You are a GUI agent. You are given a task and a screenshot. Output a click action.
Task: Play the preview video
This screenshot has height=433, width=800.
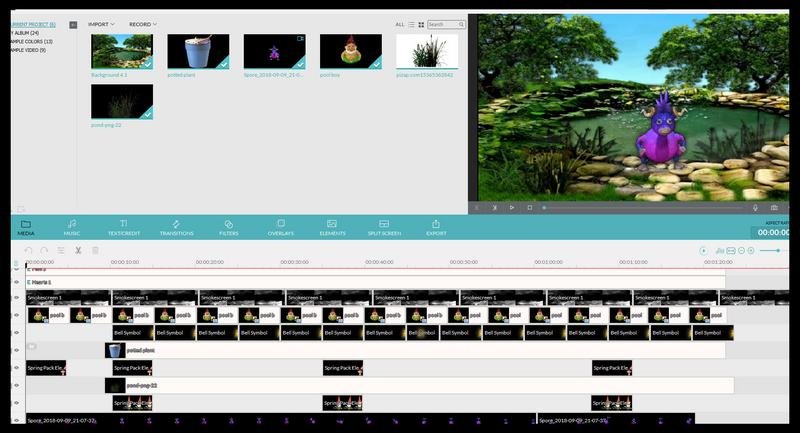tap(512, 208)
